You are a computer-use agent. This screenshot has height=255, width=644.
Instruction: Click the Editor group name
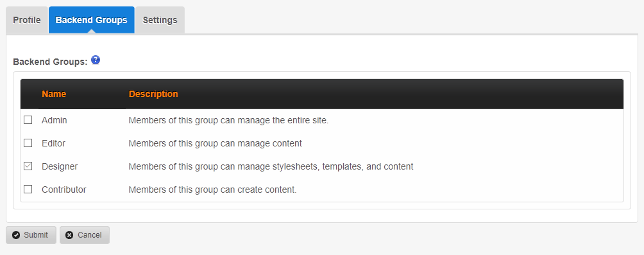pos(53,143)
